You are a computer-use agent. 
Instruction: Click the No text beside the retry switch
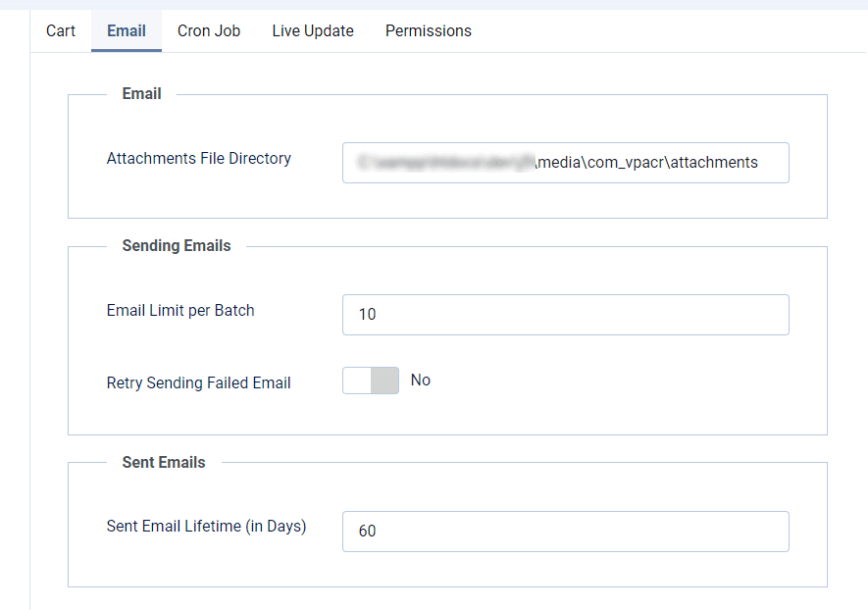[x=421, y=381]
